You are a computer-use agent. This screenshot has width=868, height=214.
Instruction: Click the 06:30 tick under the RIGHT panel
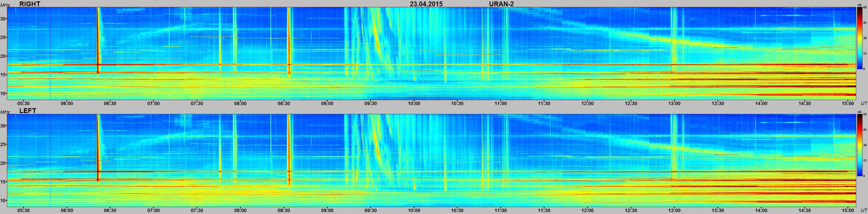click(110, 103)
